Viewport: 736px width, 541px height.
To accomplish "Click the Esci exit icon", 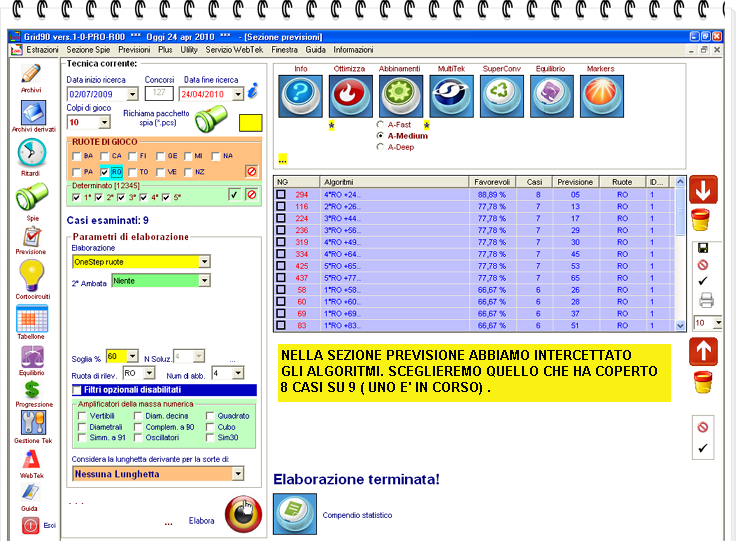I will point(31,526).
